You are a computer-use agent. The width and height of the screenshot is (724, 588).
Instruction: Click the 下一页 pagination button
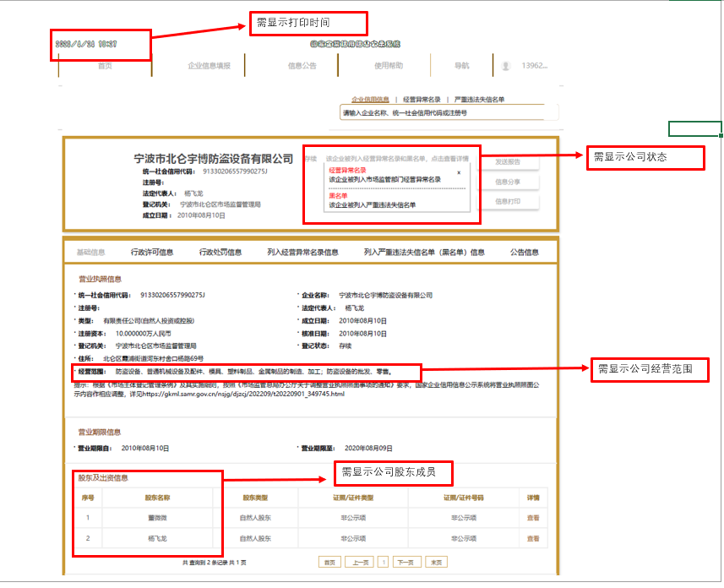(406, 562)
